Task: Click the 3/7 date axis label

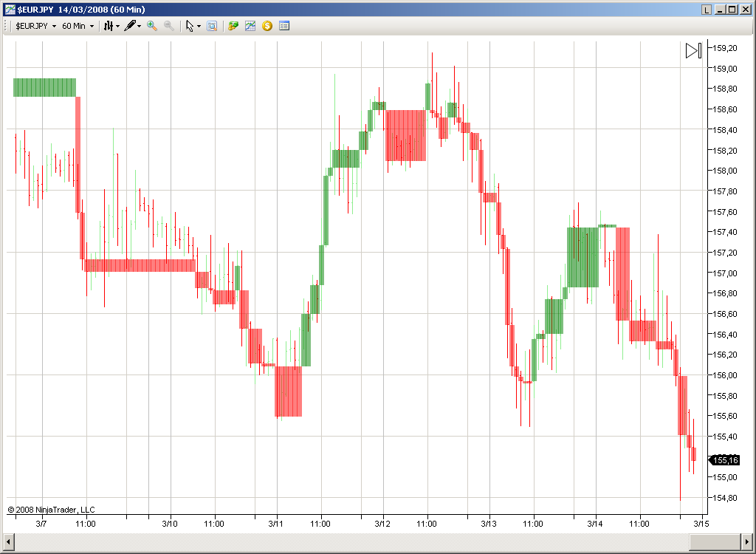Action: tap(41, 524)
